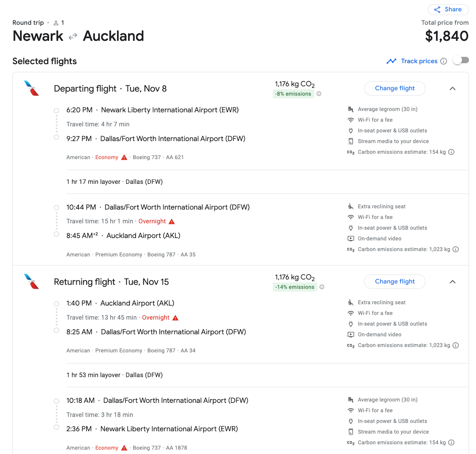
Task: Click the Share button
Action: (x=448, y=10)
